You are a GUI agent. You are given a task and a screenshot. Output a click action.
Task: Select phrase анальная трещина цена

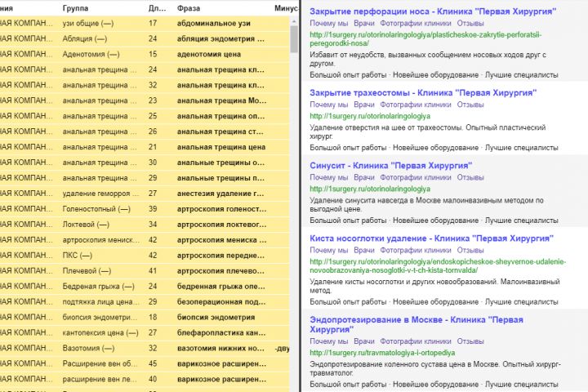click(x=221, y=147)
